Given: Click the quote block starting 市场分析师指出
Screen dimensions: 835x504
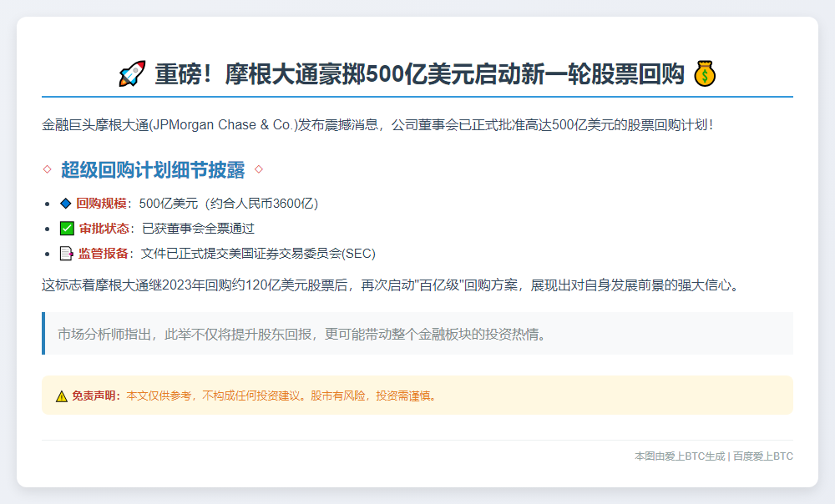Looking at the screenshot, I should 417,334.
